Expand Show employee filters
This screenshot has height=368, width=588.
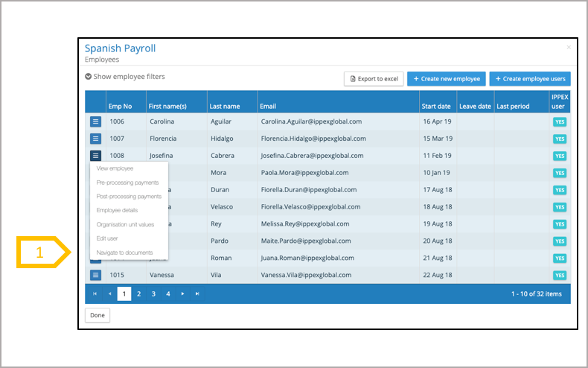coord(125,77)
